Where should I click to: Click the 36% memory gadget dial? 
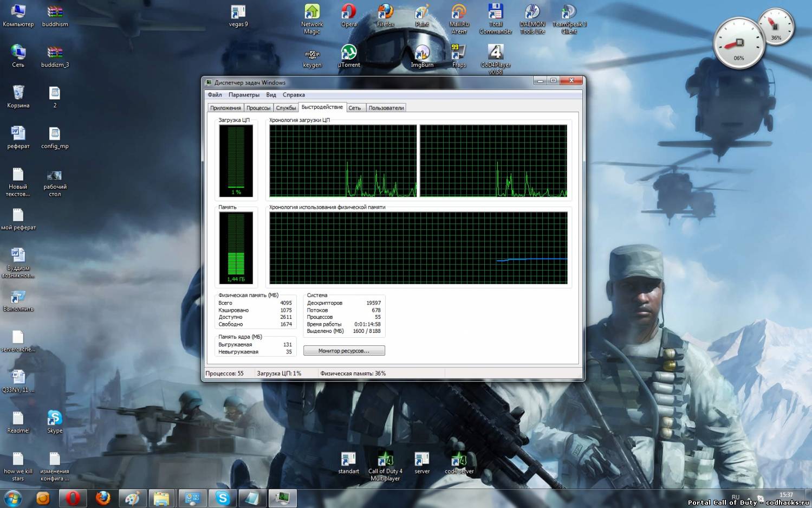point(776,26)
